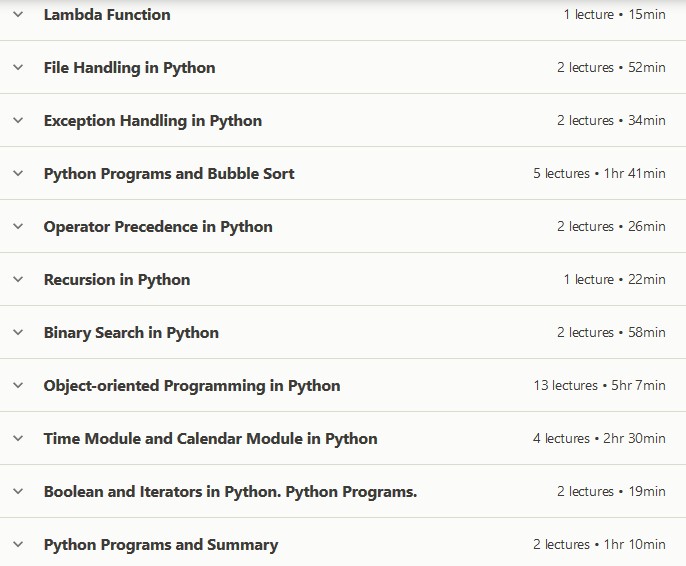686x566 pixels.
Task: Expand Binary Search in Python chevron
Action: pyautogui.click(x=17, y=332)
